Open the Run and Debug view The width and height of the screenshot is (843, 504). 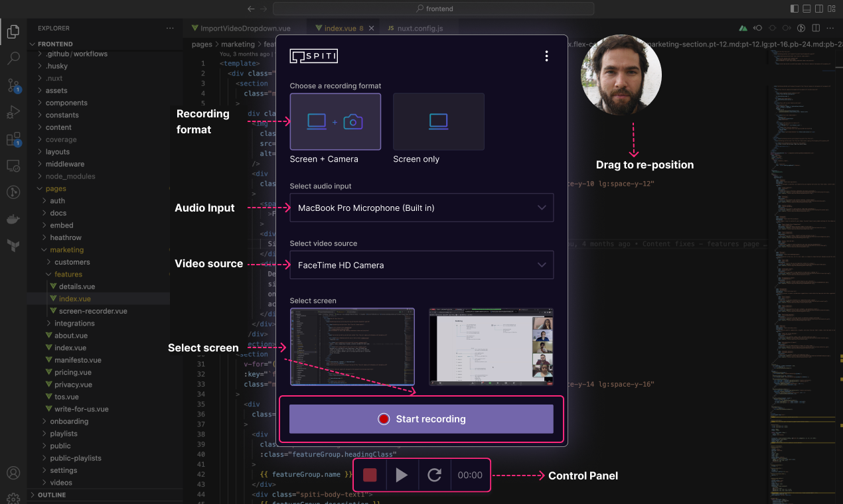coord(13,112)
